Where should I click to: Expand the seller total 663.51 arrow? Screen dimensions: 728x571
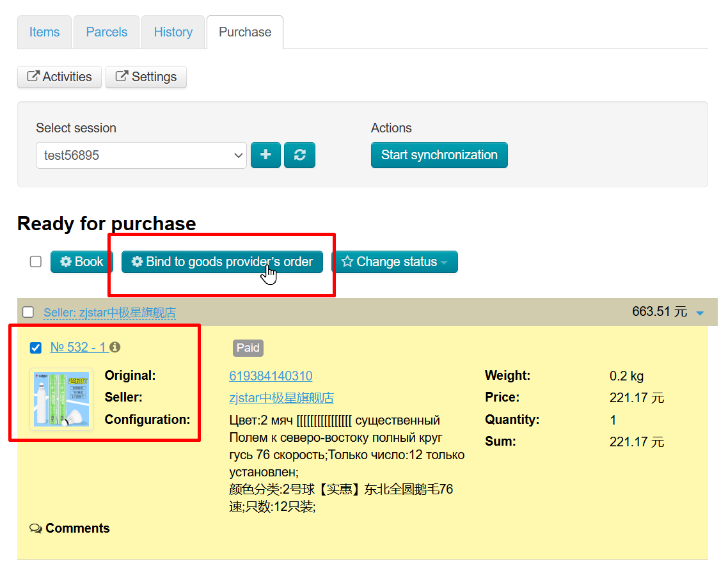[x=700, y=313]
